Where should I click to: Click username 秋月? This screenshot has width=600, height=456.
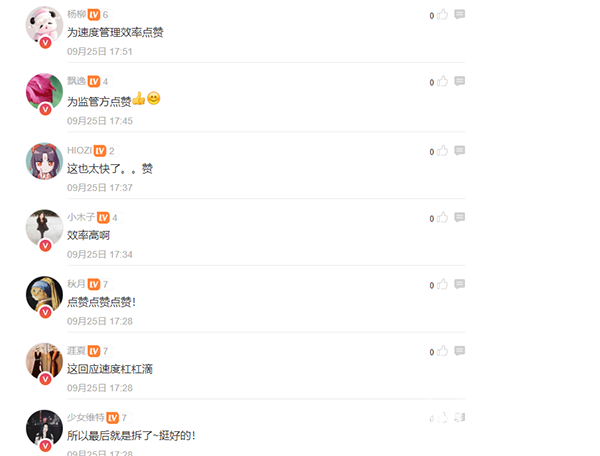tap(76, 284)
